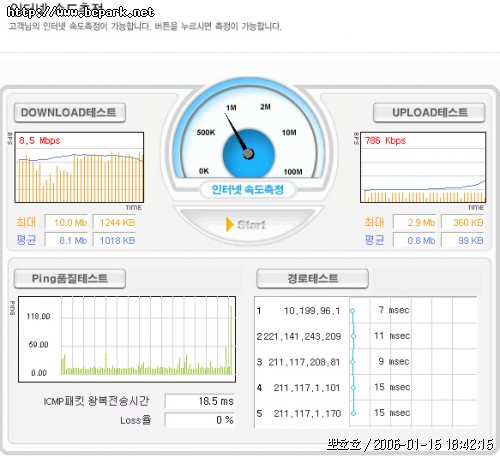Click the 118.00 ping axis label

(x=38, y=316)
